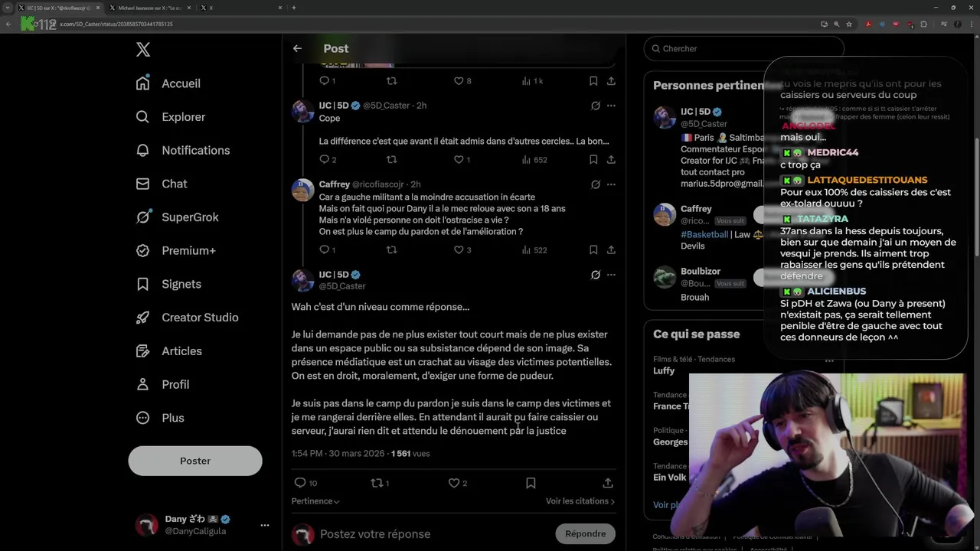The height and width of the screenshot is (551, 980).
Task: Go to Profil page
Action: (x=162, y=384)
